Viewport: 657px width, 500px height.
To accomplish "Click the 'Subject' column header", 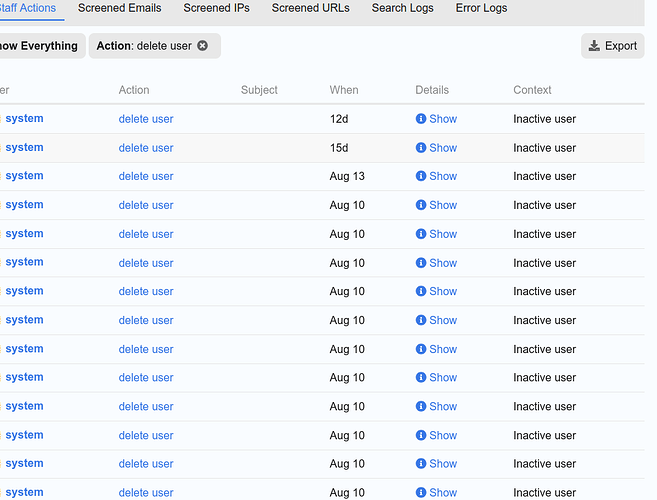I will pos(259,90).
